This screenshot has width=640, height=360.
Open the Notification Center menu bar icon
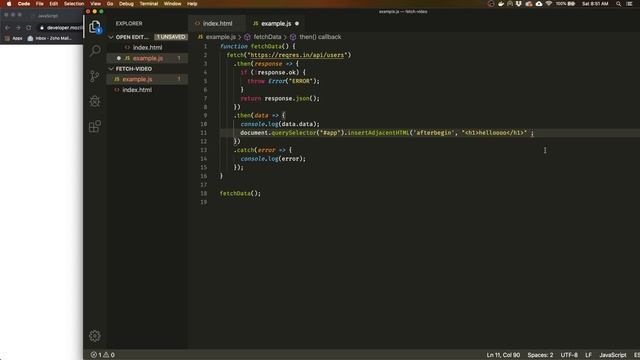[629, 4]
